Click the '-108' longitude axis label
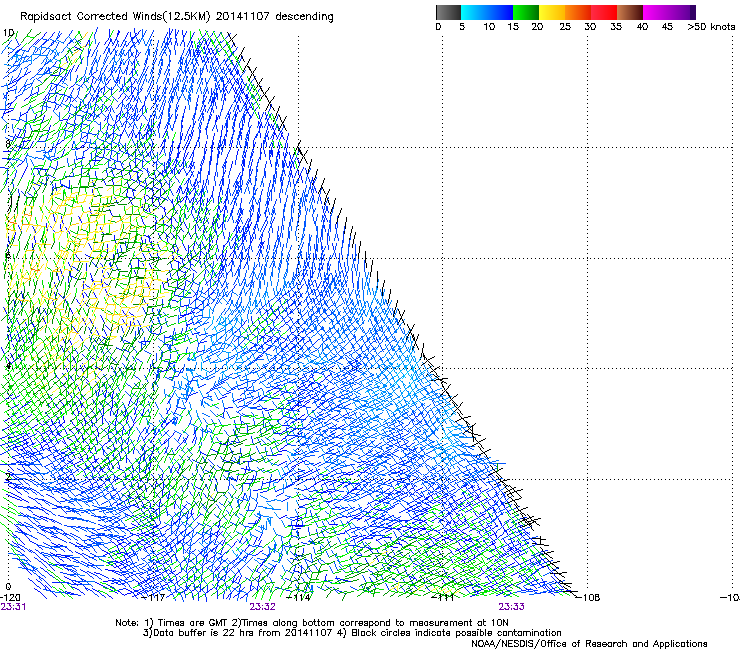 [588, 598]
